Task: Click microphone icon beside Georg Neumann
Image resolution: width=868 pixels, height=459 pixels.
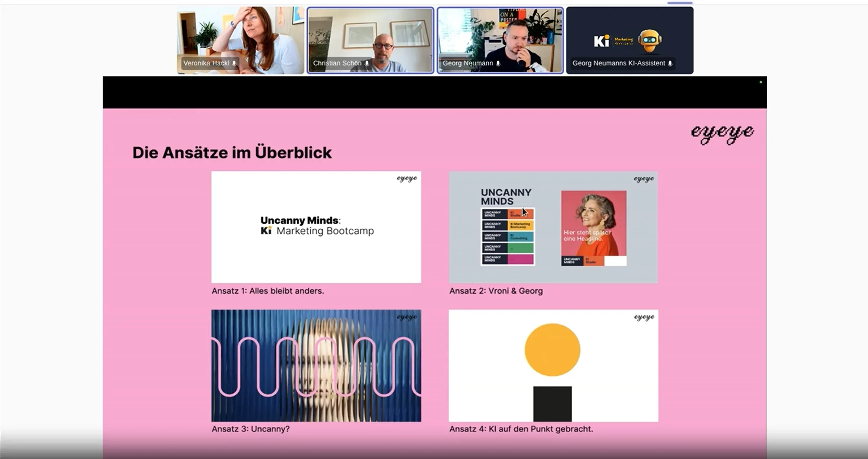Action: (498, 63)
